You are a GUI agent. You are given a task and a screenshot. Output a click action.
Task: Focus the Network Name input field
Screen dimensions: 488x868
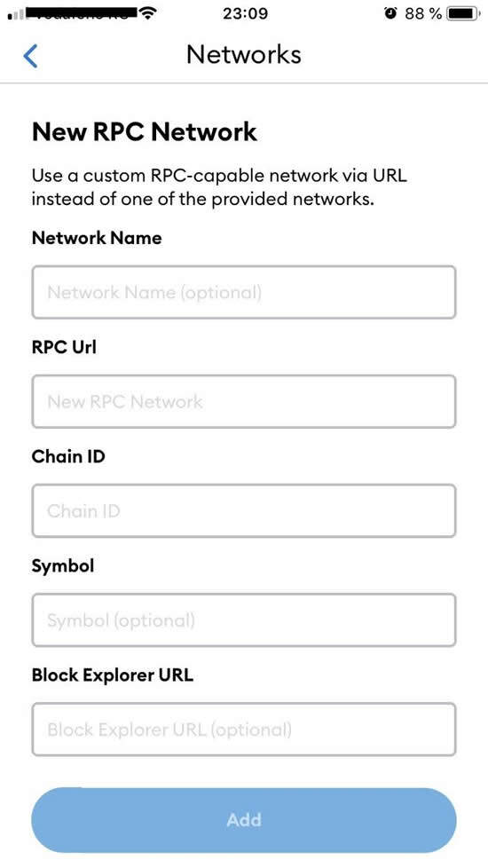(244, 292)
